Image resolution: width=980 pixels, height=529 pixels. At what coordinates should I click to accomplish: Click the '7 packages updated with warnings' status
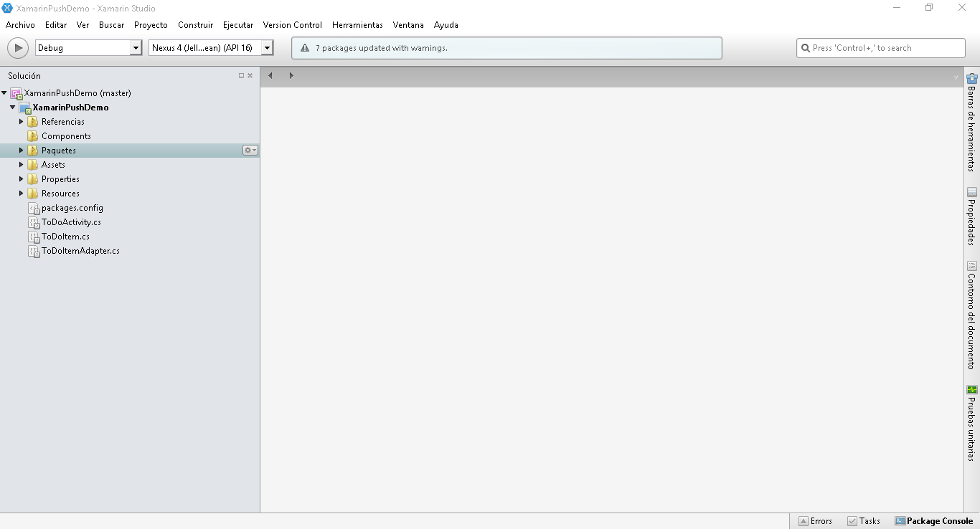pos(382,48)
